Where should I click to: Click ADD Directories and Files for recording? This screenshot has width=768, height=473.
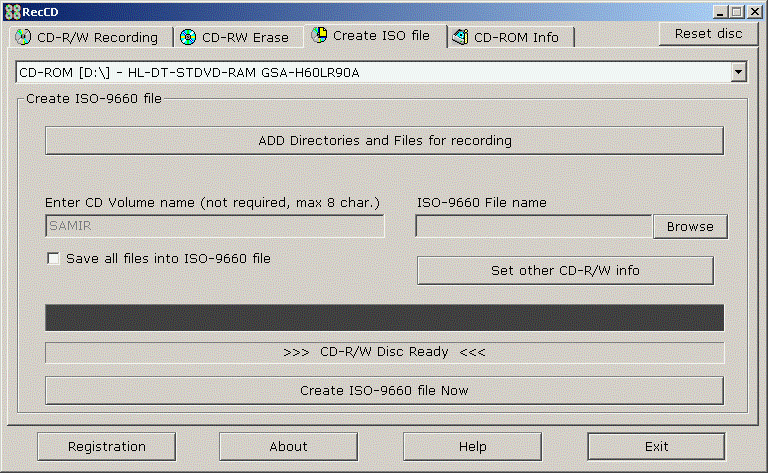coord(384,140)
